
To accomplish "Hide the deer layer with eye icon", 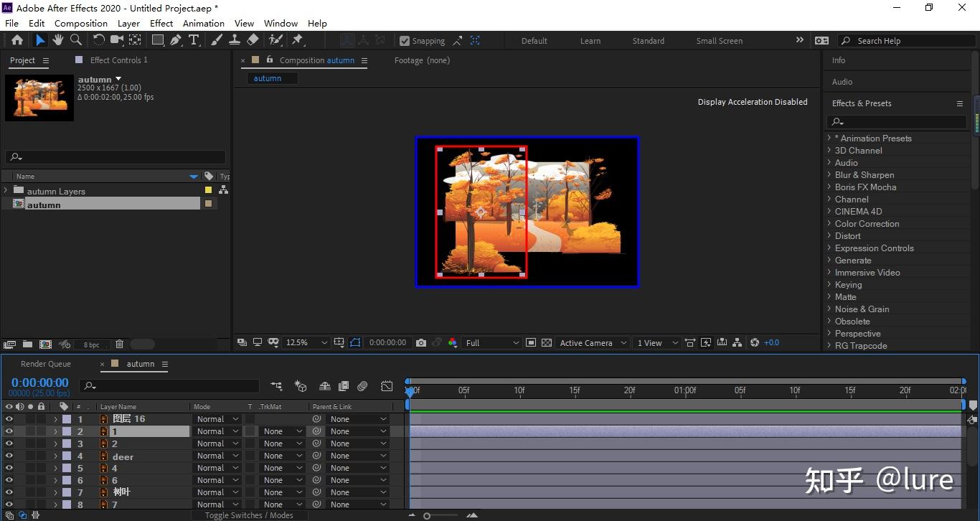I will pos(9,456).
